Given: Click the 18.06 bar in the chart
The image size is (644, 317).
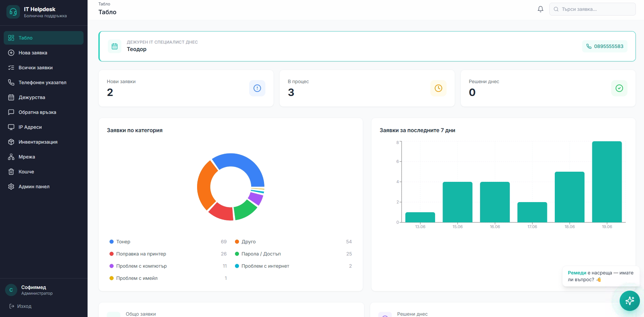Looking at the screenshot, I should click(x=570, y=197).
